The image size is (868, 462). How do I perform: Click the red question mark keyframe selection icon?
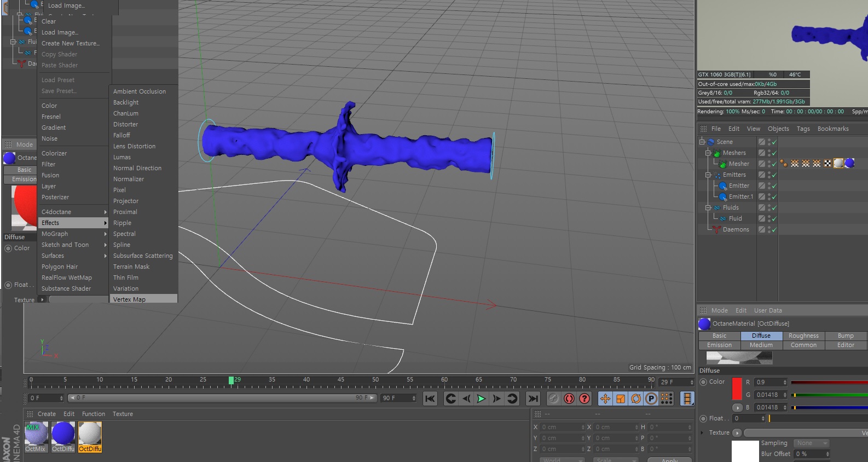click(x=585, y=399)
